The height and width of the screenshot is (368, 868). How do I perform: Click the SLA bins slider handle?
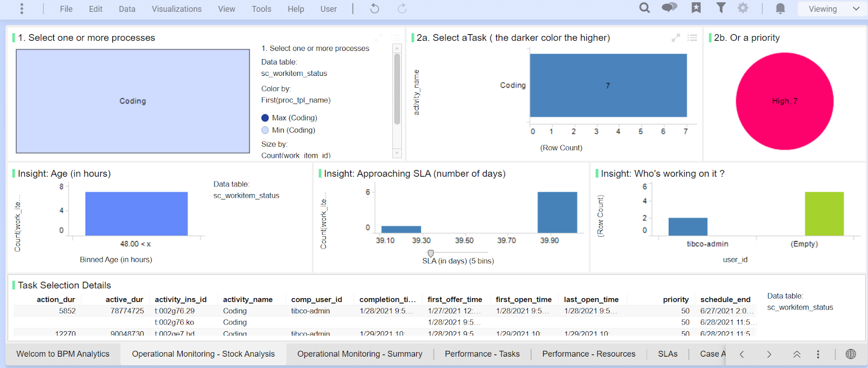pos(431,253)
